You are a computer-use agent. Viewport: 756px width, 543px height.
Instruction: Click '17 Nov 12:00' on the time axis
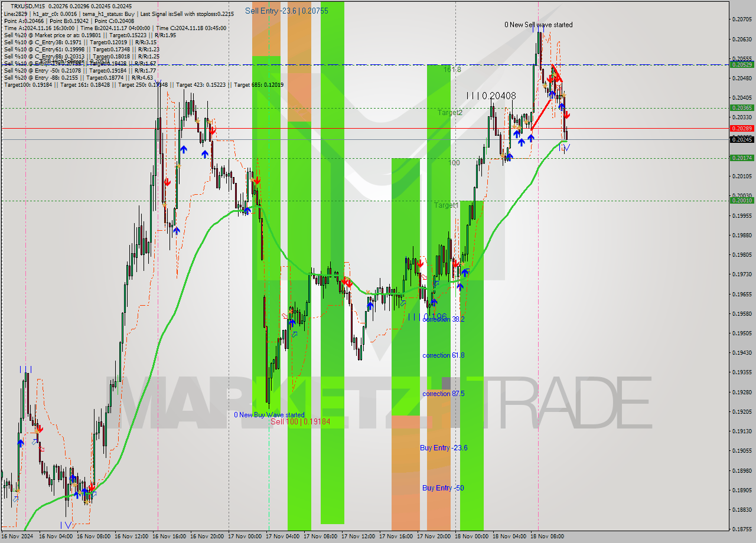pyautogui.click(x=359, y=537)
